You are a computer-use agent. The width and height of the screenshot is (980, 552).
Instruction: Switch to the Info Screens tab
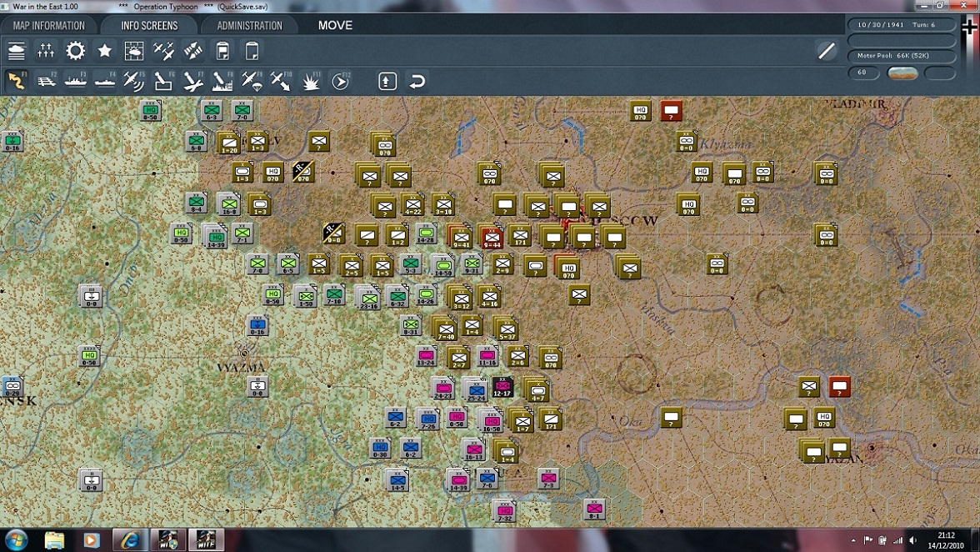[149, 26]
